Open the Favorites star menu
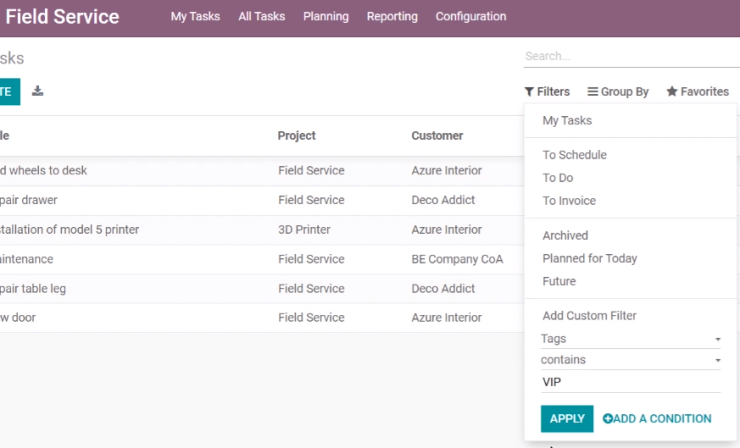 (698, 92)
